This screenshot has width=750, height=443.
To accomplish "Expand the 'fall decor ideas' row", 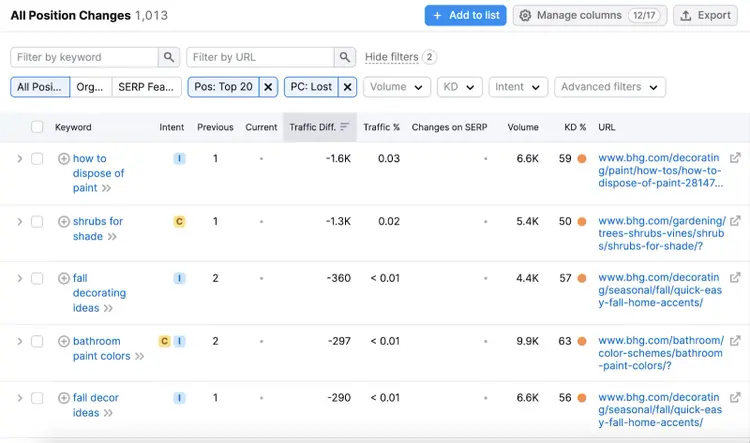I will [20, 398].
